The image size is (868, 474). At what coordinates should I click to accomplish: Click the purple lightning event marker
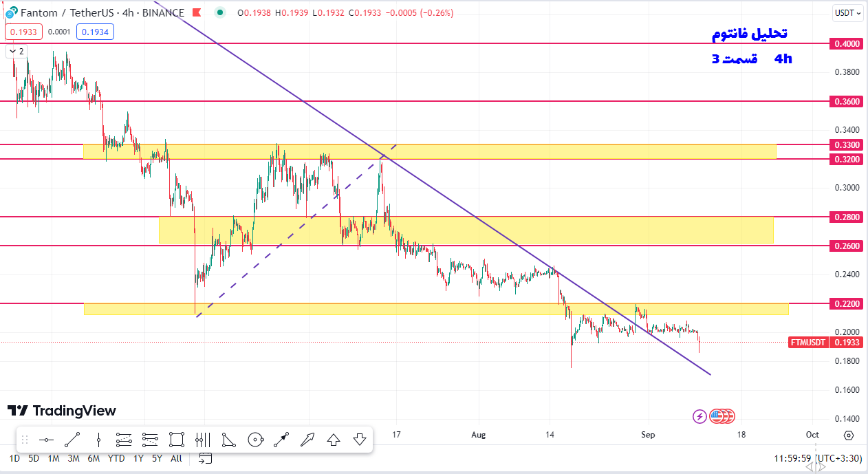click(699, 416)
